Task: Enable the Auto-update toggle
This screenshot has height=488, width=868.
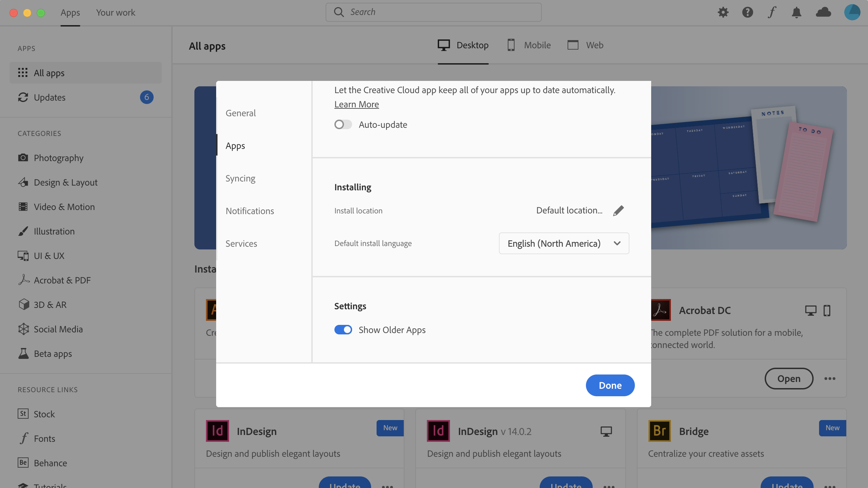Action: coord(343,124)
